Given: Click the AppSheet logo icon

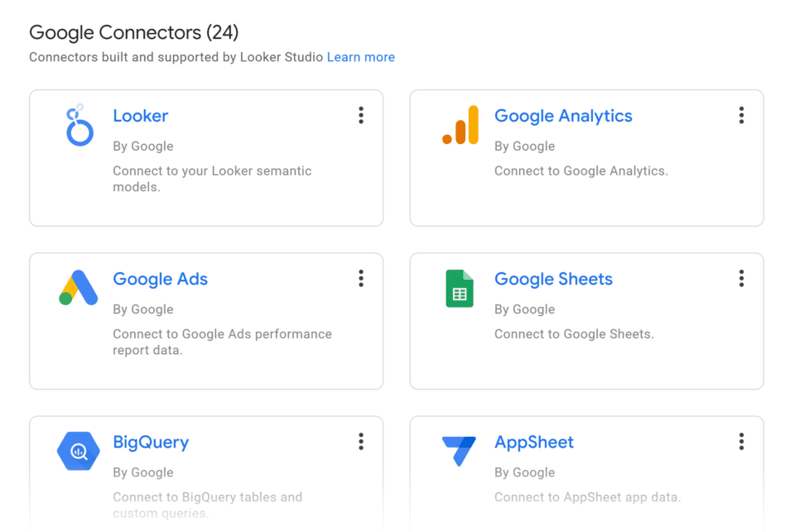Looking at the screenshot, I should (x=459, y=451).
